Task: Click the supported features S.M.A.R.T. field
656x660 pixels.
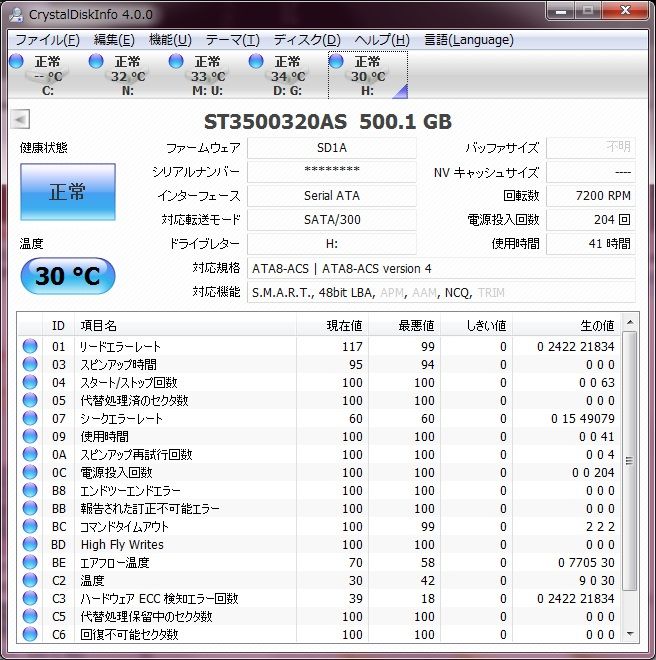Action: click(441, 292)
